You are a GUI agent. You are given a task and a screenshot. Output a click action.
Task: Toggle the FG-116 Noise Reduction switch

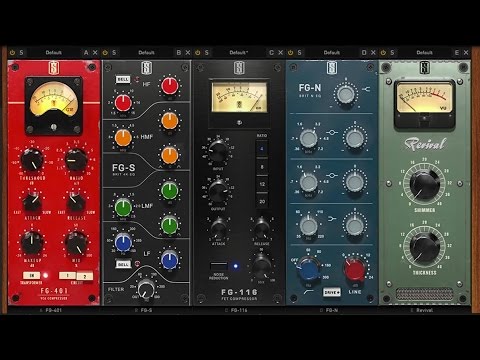pos(219,266)
